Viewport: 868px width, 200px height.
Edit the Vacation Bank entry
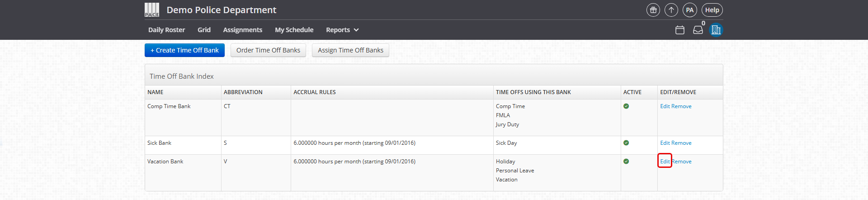click(665, 162)
